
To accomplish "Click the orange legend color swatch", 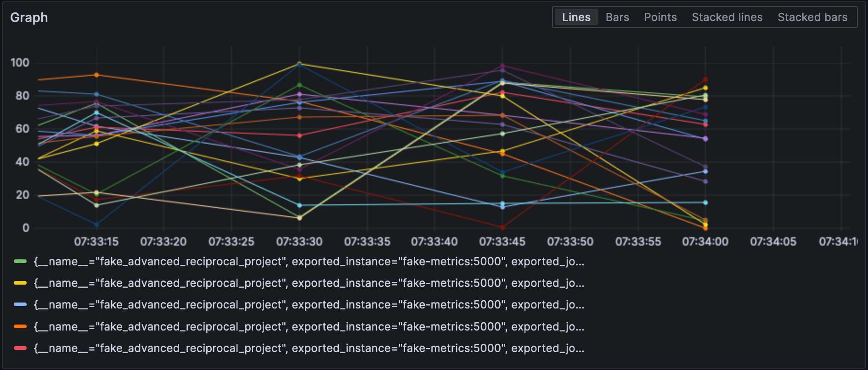I will click(20, 327).
